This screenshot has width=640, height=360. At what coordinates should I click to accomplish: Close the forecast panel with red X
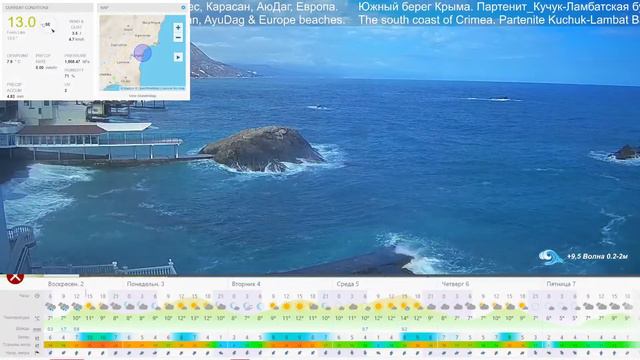click(15, 278)
